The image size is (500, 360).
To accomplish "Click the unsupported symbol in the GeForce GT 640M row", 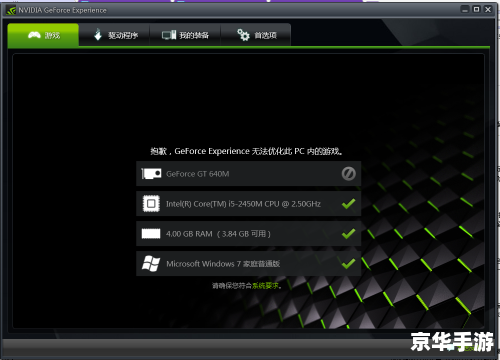I will pyautogui.click(x=349, y=174).
